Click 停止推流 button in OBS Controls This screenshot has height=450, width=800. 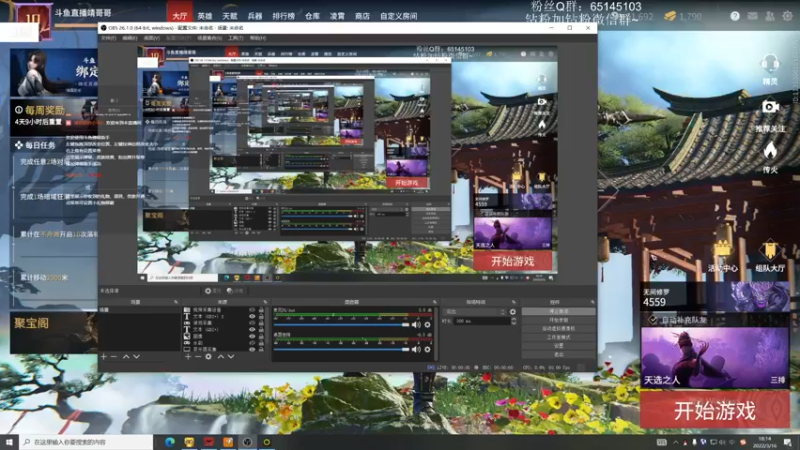tap(559, 311)
